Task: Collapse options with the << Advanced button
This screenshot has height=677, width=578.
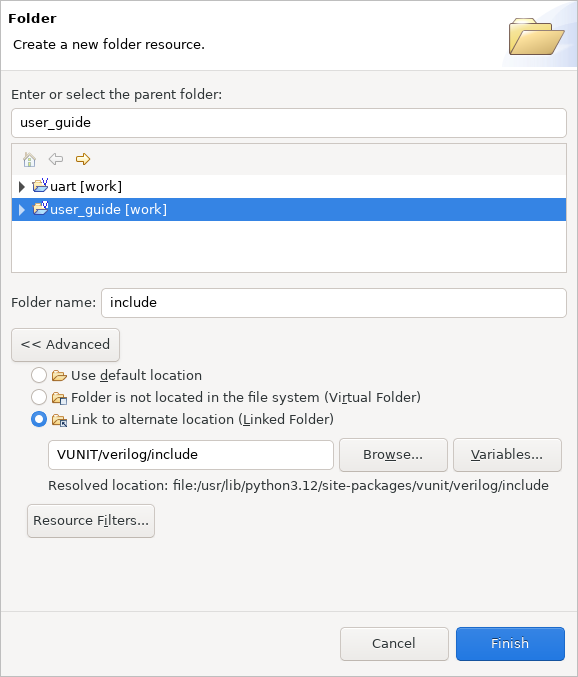Action: point(65,345)
